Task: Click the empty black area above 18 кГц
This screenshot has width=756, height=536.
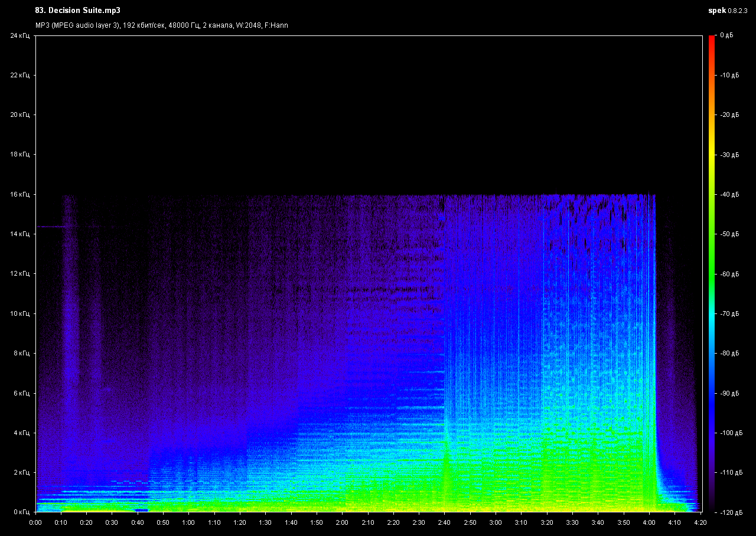Action: point(366,106)
